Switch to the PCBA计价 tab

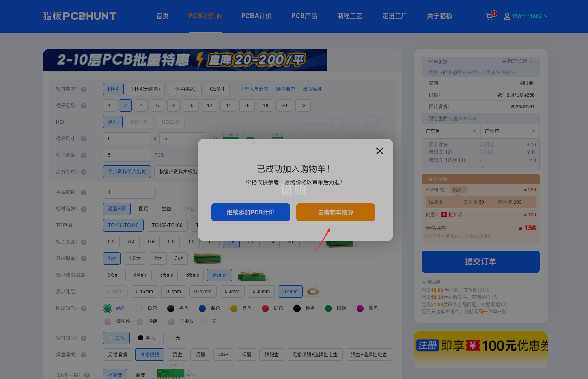click(x=256, y=16)
